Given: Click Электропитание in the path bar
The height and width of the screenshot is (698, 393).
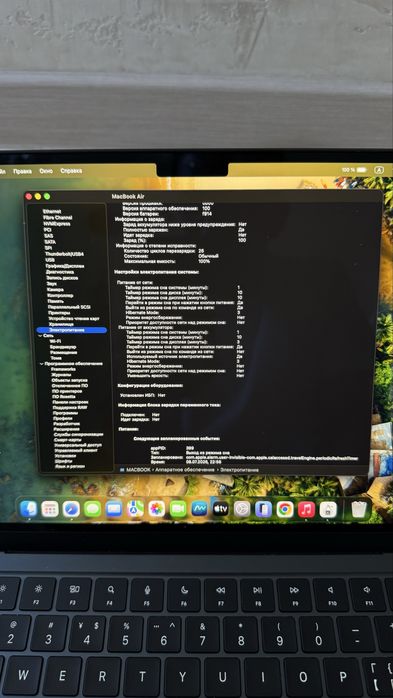Looking at the screenshot, I should (239, 469).
